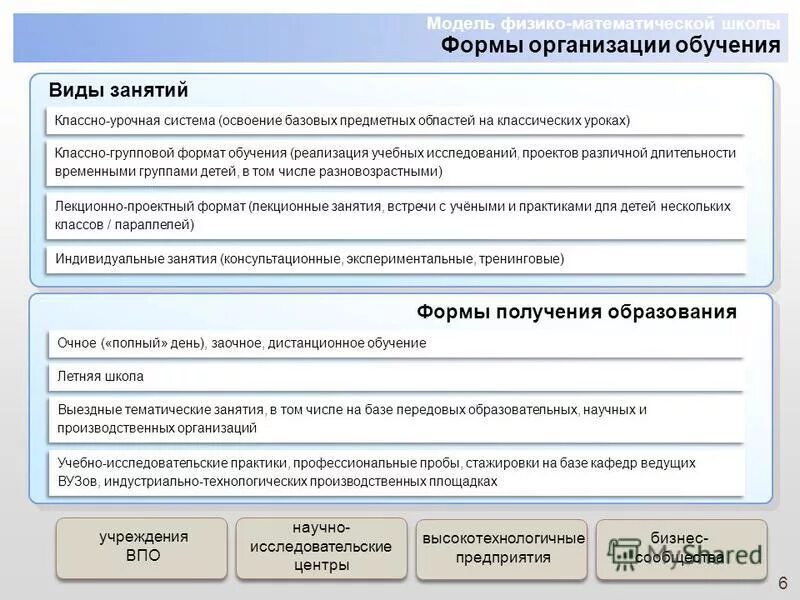Click the 'высокотехнологичные предприятия' box
Screen dimensions: 800x600
pyautogui.click(x=502, y=549)
